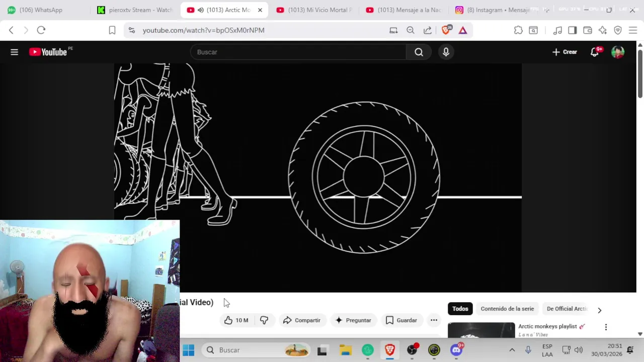
Task: Open Task View on the taskbar
Action: coord(322,350)
